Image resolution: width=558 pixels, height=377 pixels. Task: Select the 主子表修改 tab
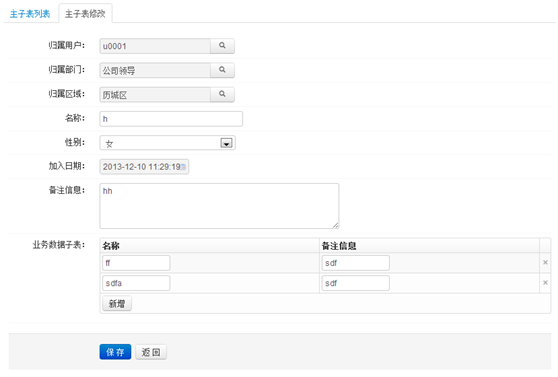[x=85, y=14]
